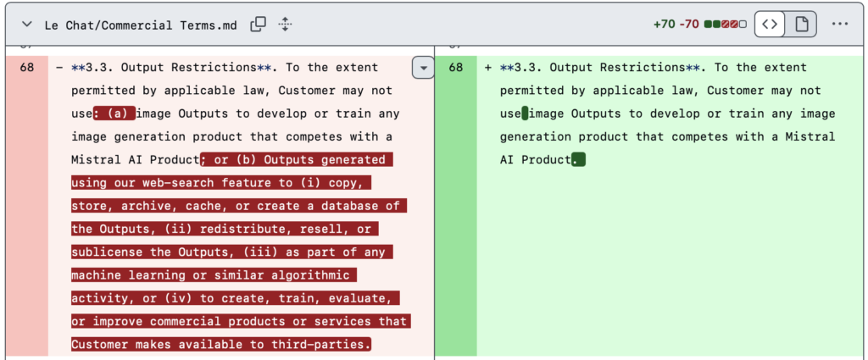Expand all lines of the diff
The image size is (868, 360).
point(285,24)
